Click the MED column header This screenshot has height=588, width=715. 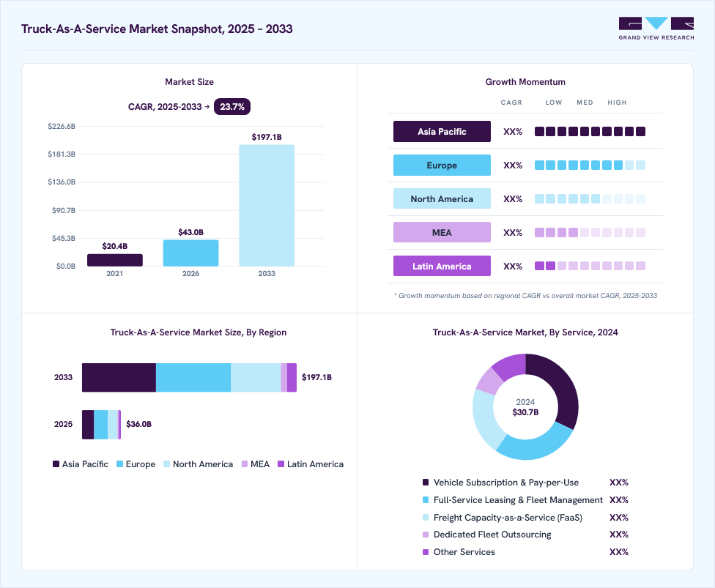(585, 103)
